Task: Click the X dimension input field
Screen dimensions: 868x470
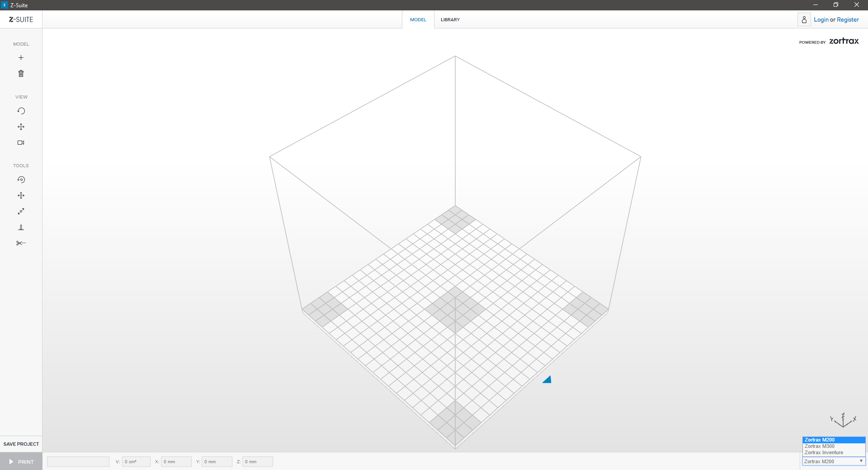Action: (x=176, y=462)
